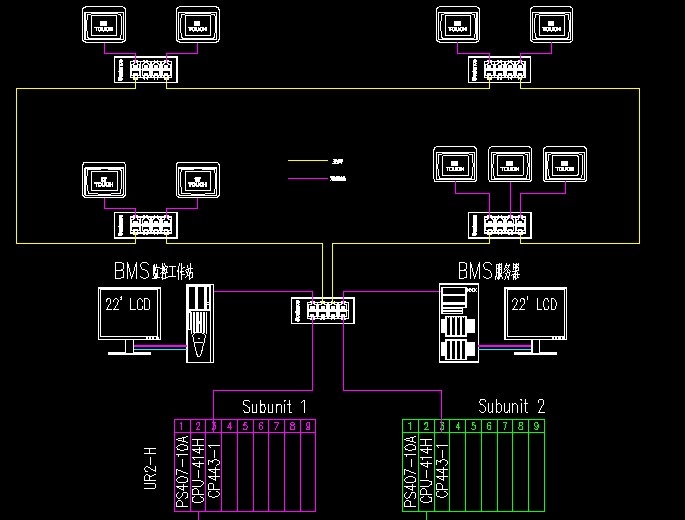Click the BMS server rack symbol
The image size is (685, 520).
(459, 323)
